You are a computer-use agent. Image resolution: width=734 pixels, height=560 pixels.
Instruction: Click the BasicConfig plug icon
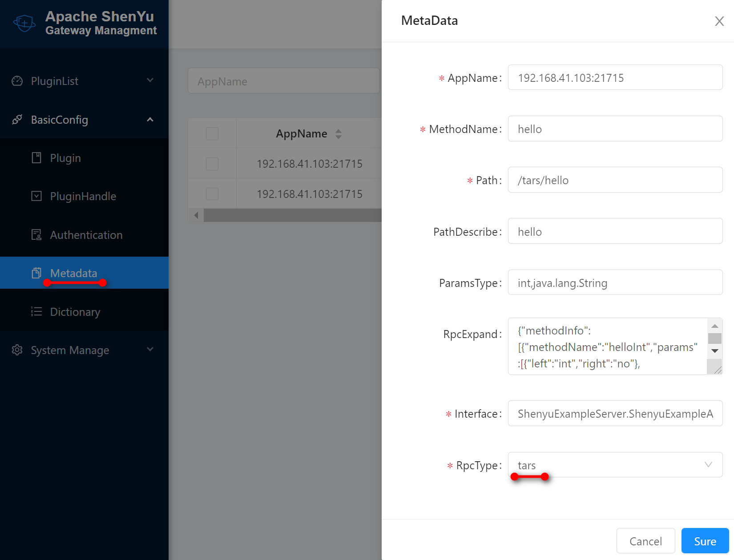click(17, 120)
